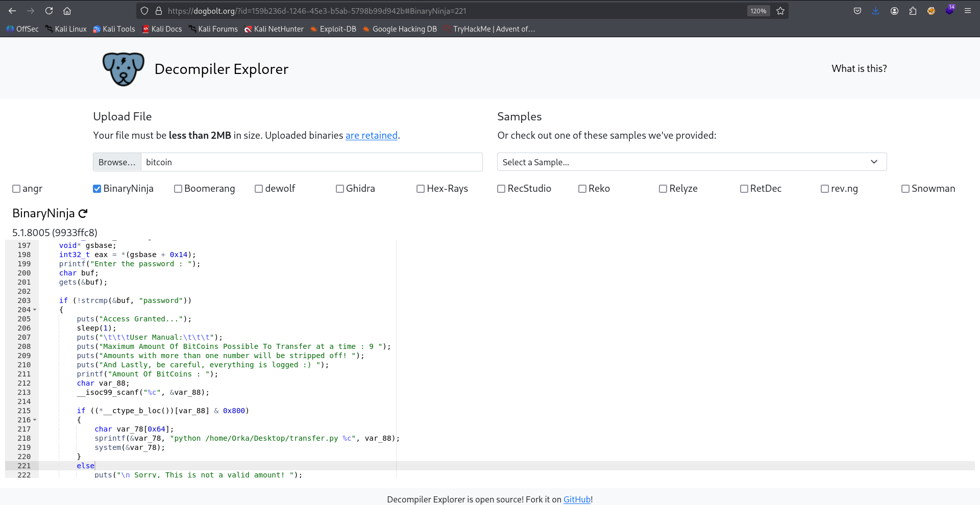The height and width of the screenshot is (505, 980).
Task: Click the Decompiler Explorer dog logo
Action: coord(123,69)
